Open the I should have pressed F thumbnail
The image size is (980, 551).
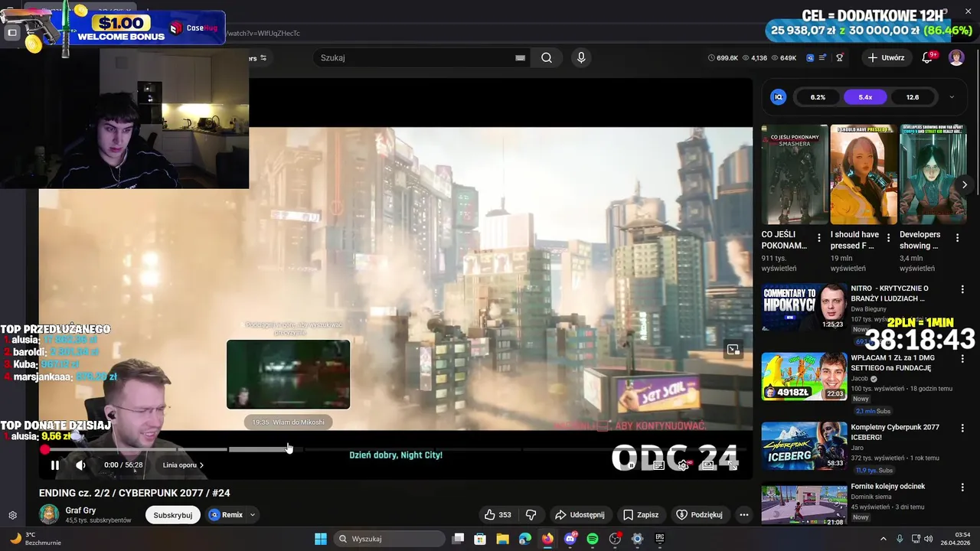click(864, 174)
